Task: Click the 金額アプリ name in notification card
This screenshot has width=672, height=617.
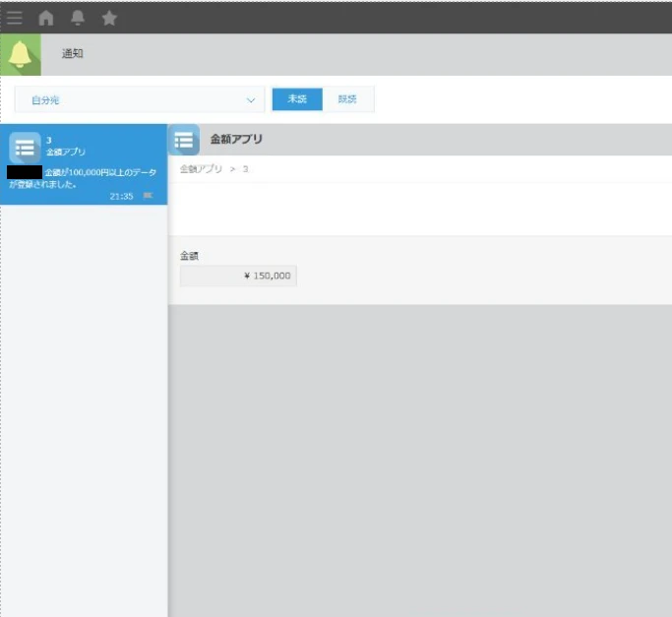Action: [x=66, y=152]
